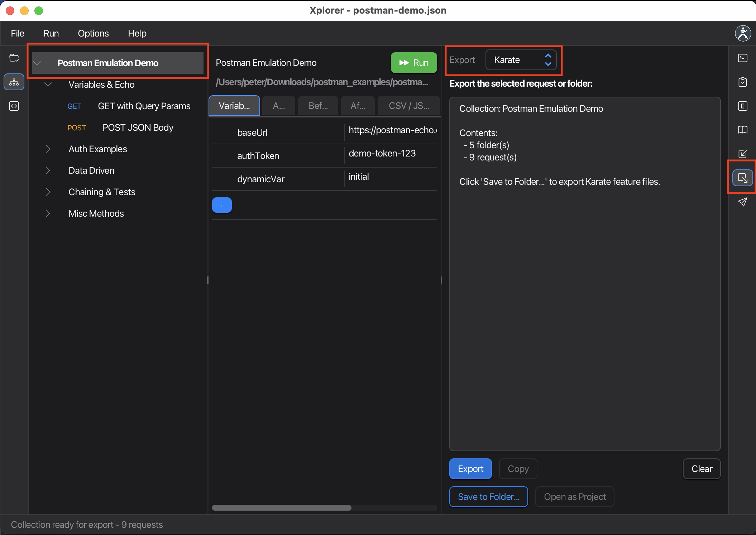756x535 pixels.
Task: Open the environment E panel icon
Action: (x=742, y=106)
